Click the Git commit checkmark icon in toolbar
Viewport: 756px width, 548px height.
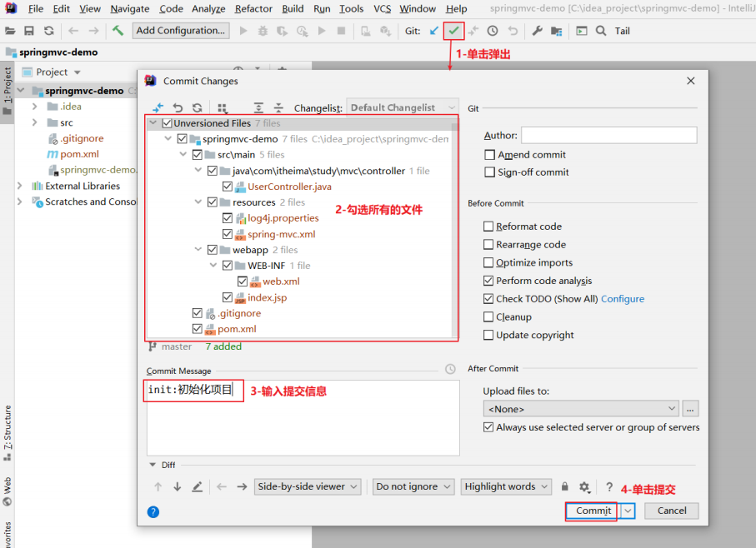tap(453, 31)
